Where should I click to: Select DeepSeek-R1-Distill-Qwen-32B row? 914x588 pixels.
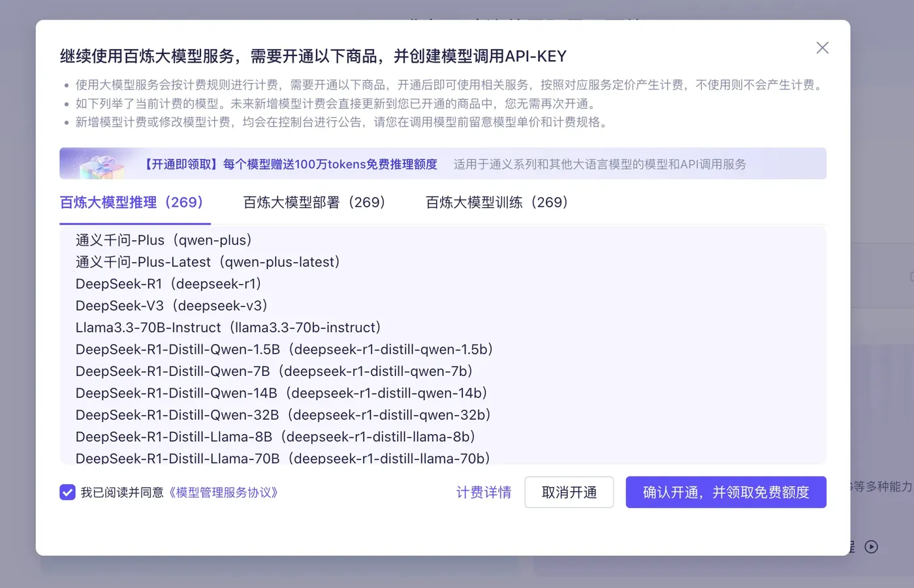click(283, 415)
